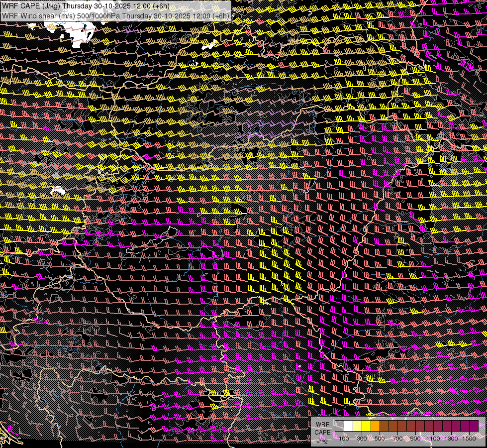Select the bright yellow CAPE legend swatch
This screenshot has height=448, width=487.
(x=367, y=426)
